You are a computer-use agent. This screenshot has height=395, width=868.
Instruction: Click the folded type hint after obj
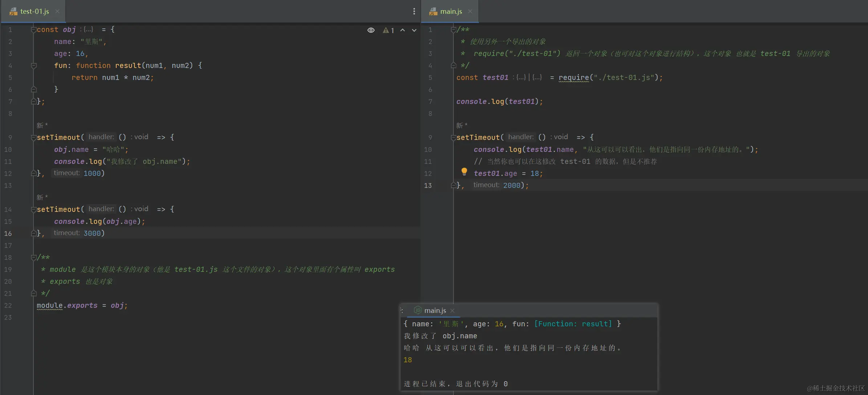pyautogui.click(x=87, y=29)
